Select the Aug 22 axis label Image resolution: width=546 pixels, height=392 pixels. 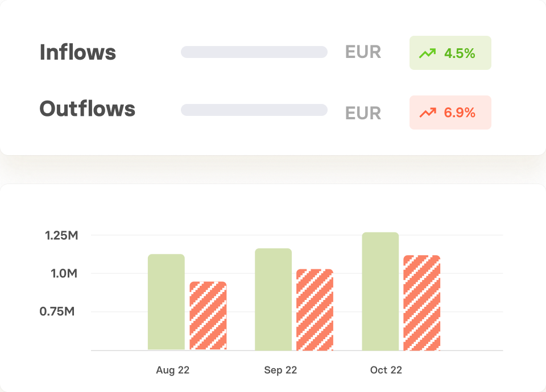[x=173, y=370]
